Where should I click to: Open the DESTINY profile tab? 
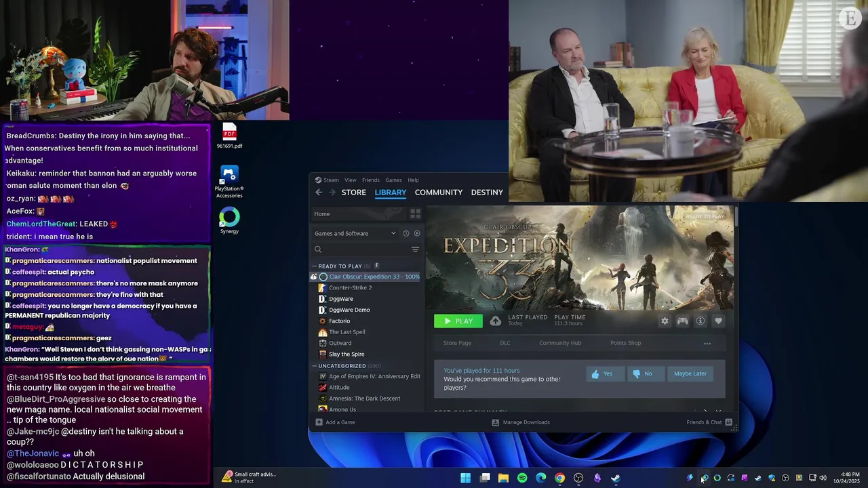(487, 192)
